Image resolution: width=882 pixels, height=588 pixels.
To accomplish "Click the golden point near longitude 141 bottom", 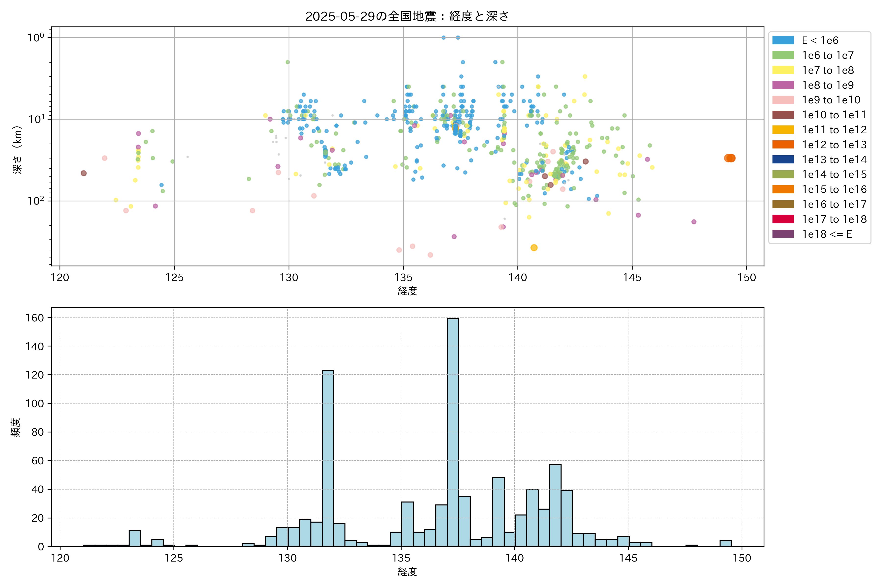I will click(534, 247).
